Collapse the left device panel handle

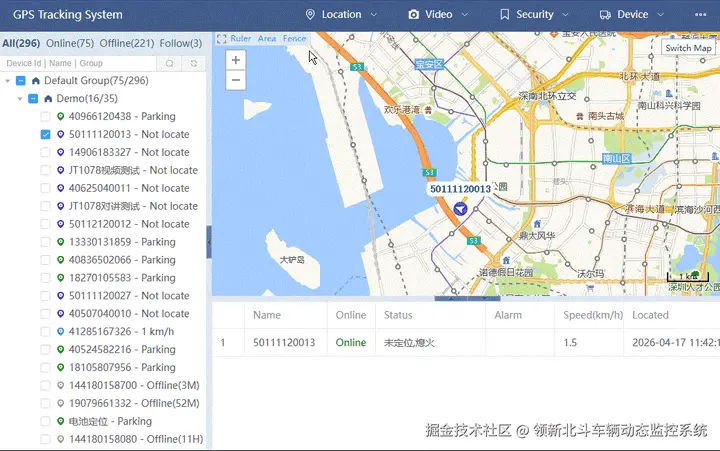(209, 242)
